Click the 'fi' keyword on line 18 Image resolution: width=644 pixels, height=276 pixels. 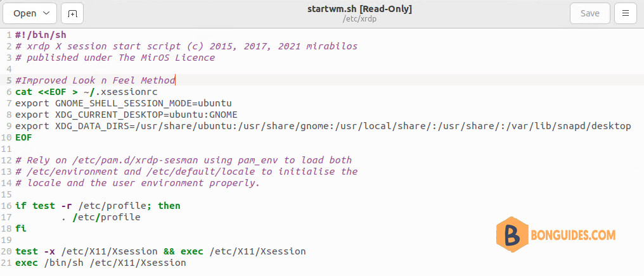pos(20,229)
